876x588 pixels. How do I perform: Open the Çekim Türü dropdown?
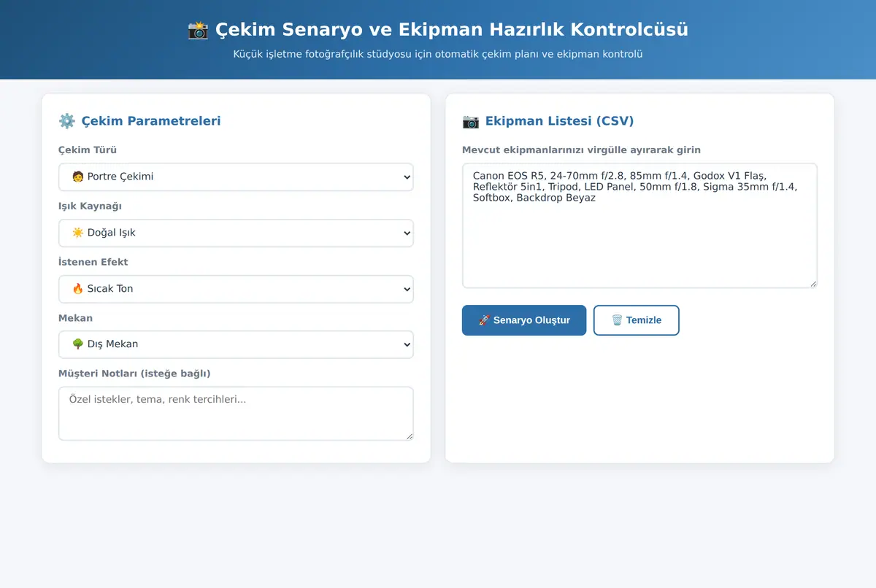click(x=236, y=177)
